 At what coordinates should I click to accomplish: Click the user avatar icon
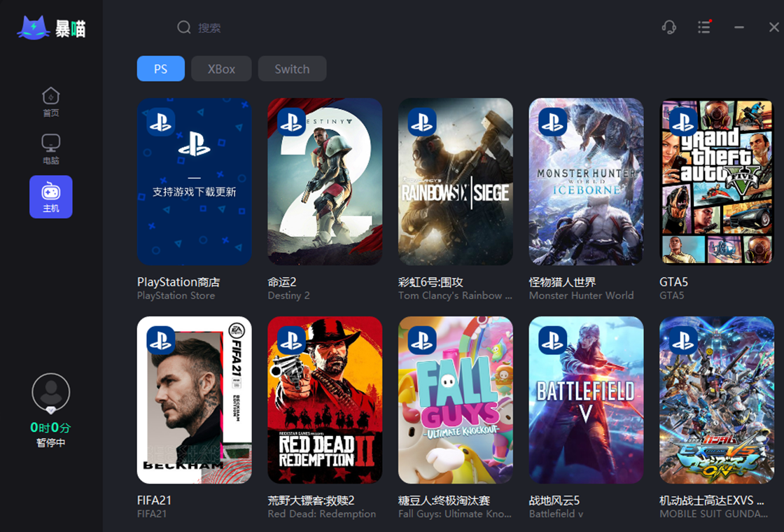[x=50, y=393]
